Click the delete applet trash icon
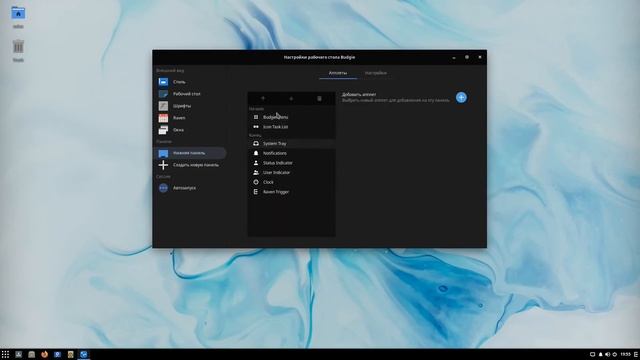The width and height of the screenshot is (640, 360). 319,98
